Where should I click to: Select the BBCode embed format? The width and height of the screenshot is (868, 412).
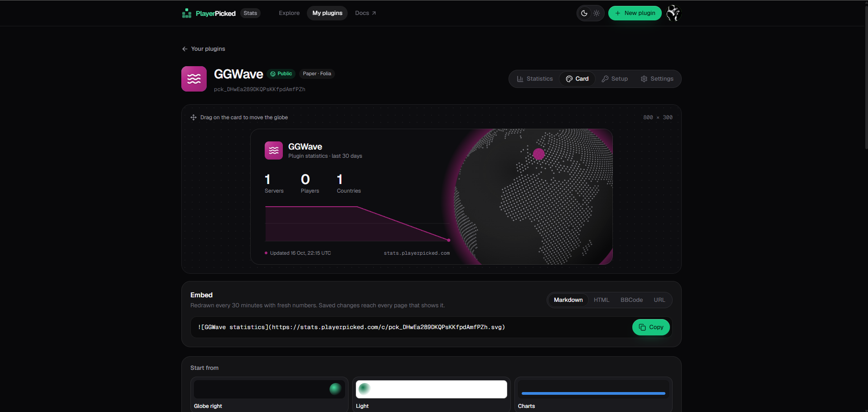tap(631, 300)
